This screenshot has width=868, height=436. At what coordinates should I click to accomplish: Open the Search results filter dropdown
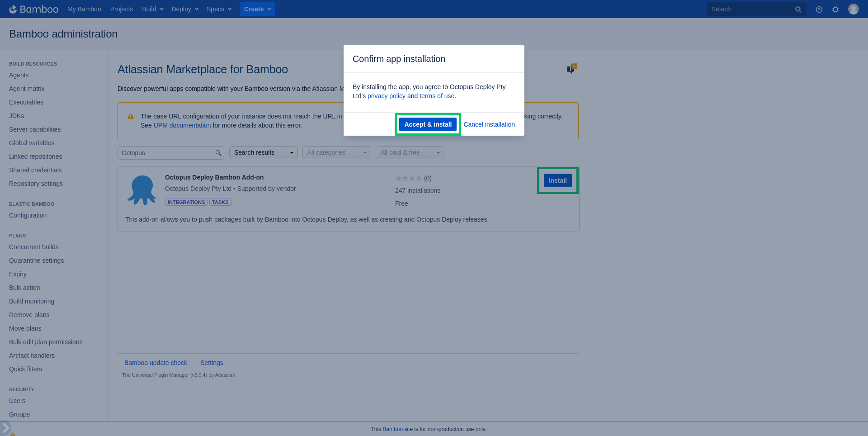264,152
